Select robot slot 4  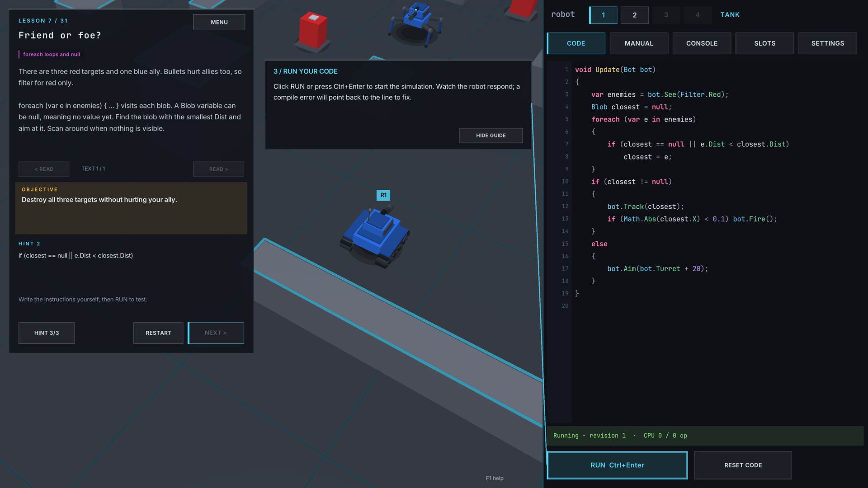698,15
